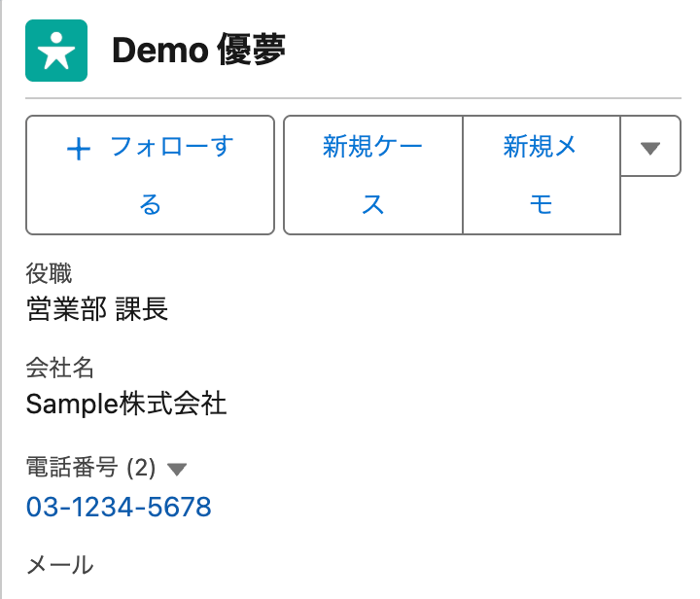Click the 電話番号 (2) label text
Screen dimensions: 700x599
(x=90, y=468)
